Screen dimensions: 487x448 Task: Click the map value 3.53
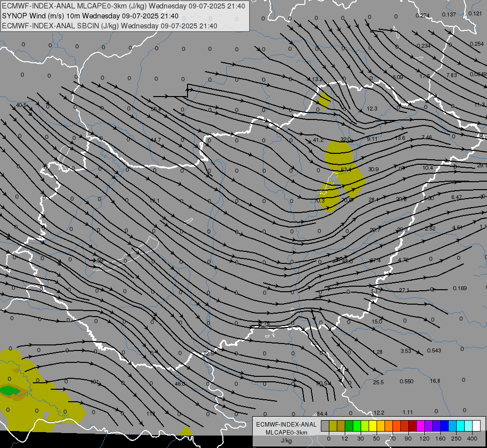coord(405,351)
